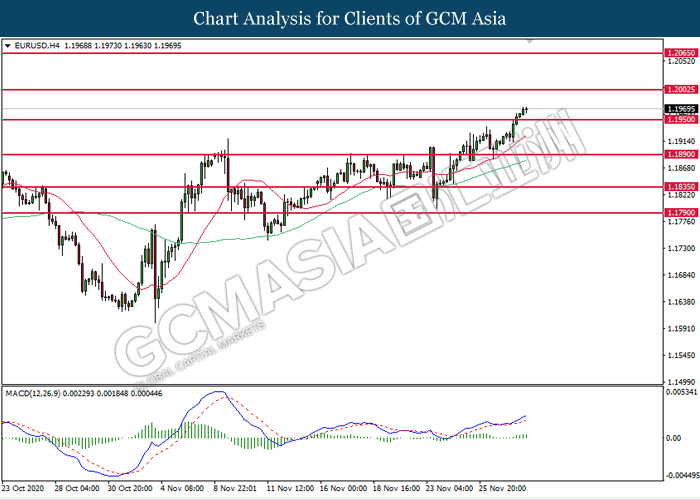Click the 1.20520 price axis value
The width and height of the screenshot is (700, 500).
tap(681, 61)
